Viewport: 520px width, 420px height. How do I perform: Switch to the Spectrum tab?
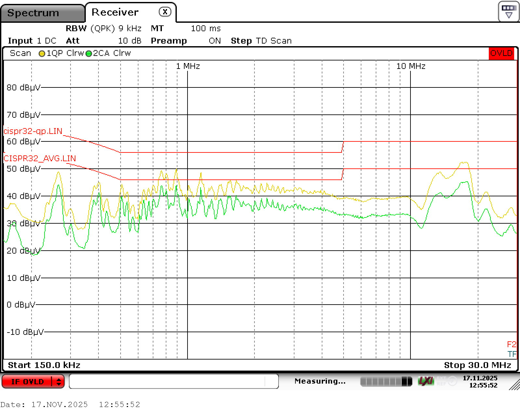(x=32, y=12)
